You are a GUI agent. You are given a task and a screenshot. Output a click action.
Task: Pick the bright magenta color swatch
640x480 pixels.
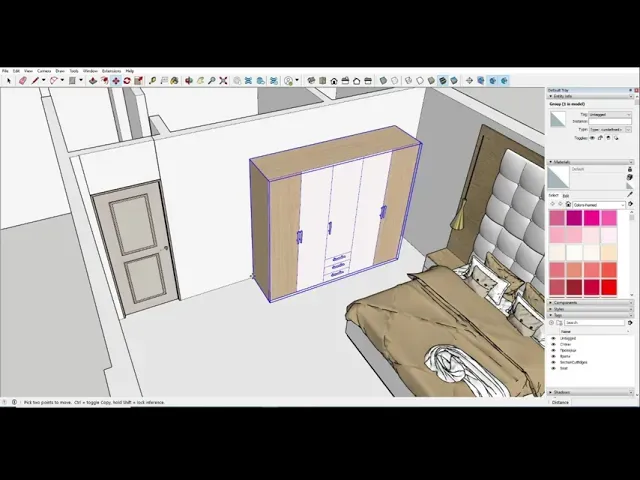click(591, 217)
